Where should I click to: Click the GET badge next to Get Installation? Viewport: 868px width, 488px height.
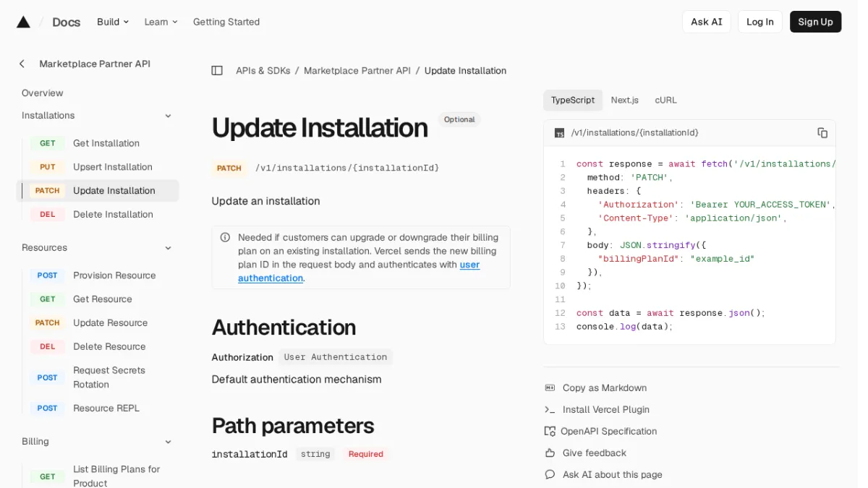[x=48, y=143]
